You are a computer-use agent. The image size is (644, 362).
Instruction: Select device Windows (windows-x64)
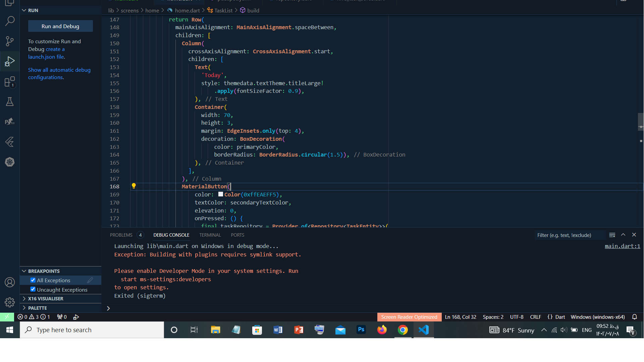pyautogui.click(x=598, y=317)
